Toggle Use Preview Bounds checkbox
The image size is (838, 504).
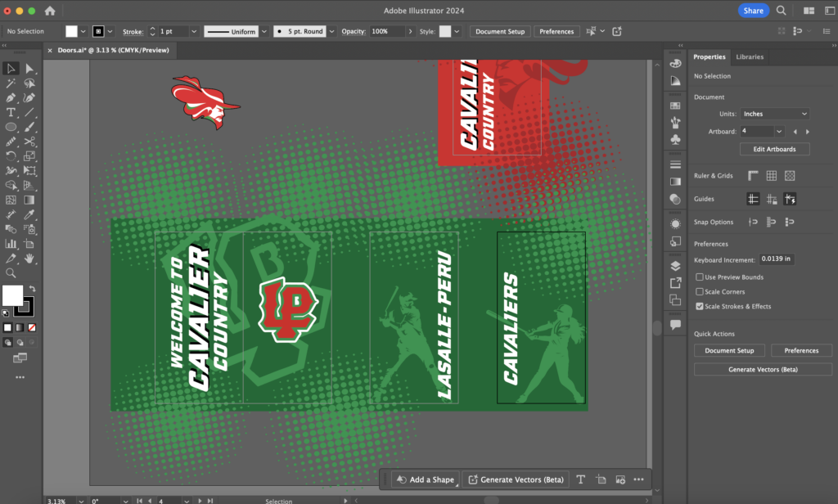(699, 277)
